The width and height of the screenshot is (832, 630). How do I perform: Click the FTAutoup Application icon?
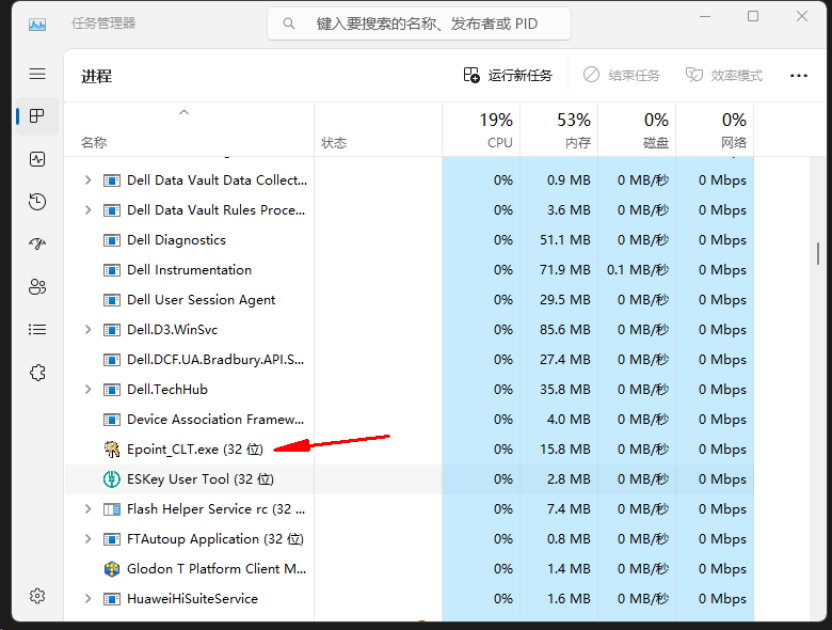pyautogui.click(x=111, y=539)
